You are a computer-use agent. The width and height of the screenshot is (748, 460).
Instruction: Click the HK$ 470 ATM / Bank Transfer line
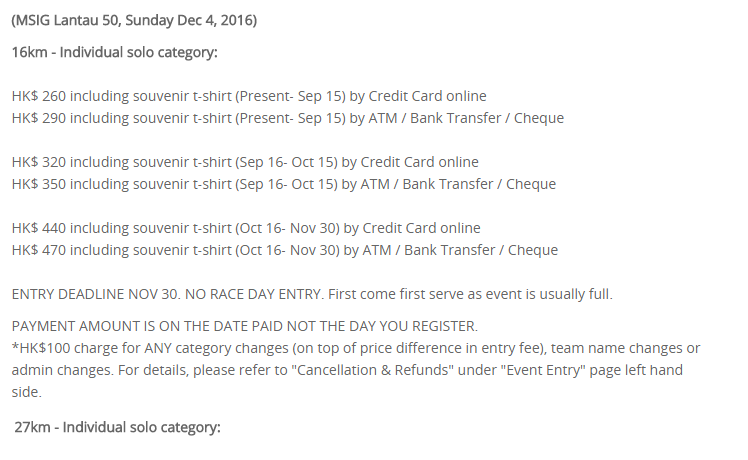tap(285, 250)
